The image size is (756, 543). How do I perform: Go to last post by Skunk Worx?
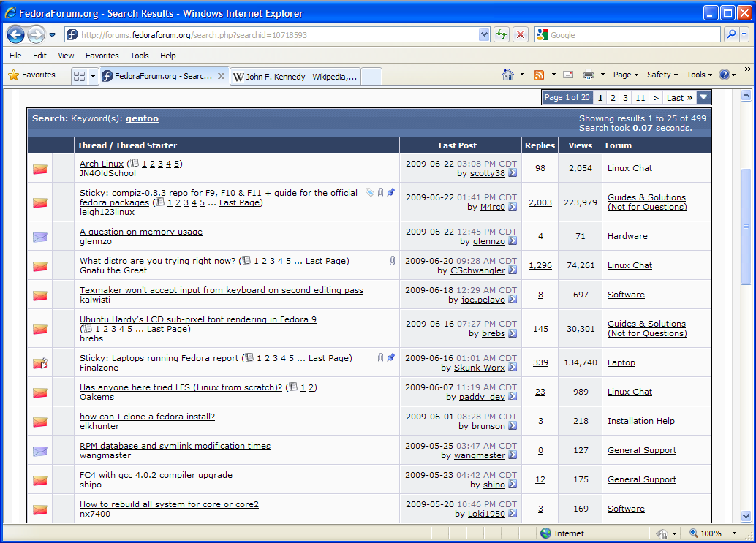pos(513,368)
